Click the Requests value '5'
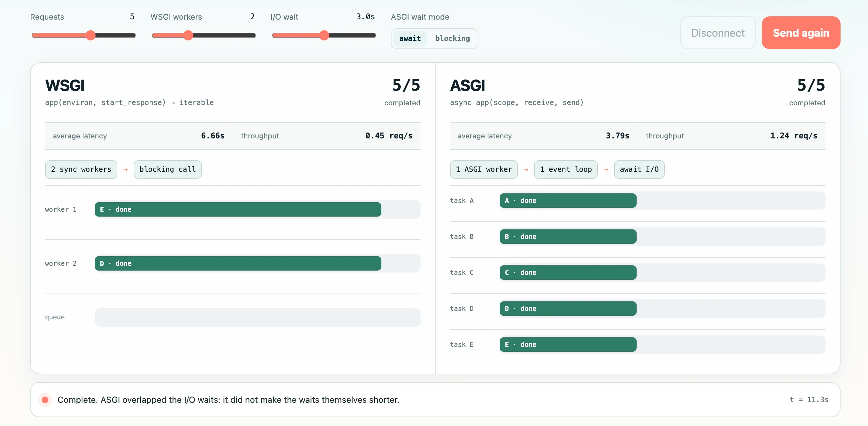868x426 pixels. click(132, 17)
